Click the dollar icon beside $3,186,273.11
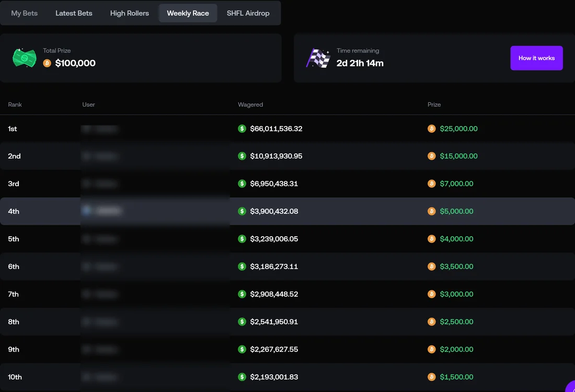The height and width of the screenshot is (392, 575). [242, 267]
